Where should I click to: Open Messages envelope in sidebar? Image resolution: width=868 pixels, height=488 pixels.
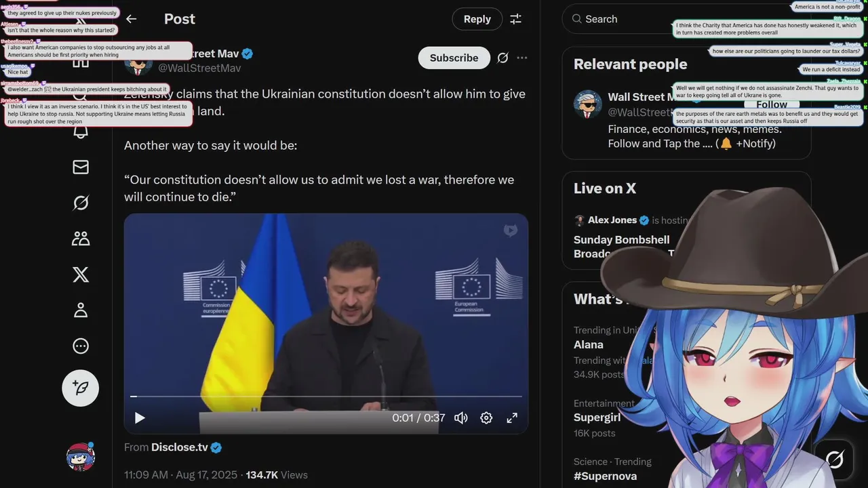(81, 167)
